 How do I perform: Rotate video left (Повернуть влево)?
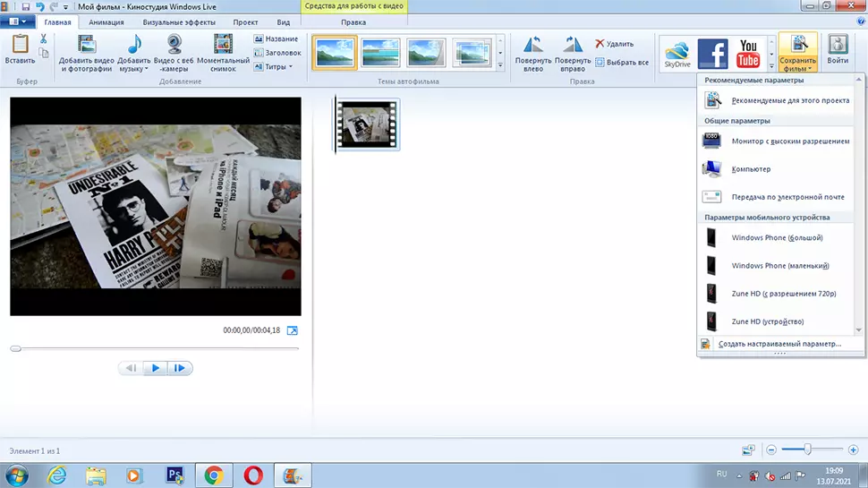coord(533,54)
